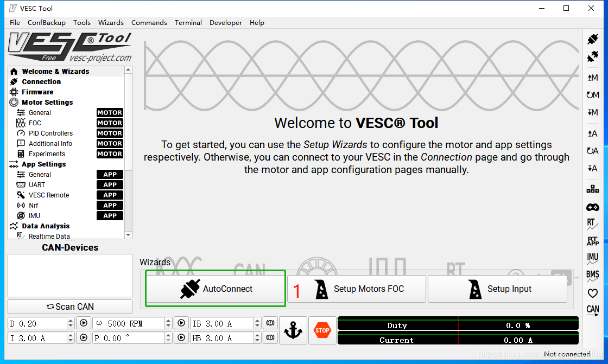
Task: Toggle RT APP data streaming icon
Action: (x=592, y=241)
